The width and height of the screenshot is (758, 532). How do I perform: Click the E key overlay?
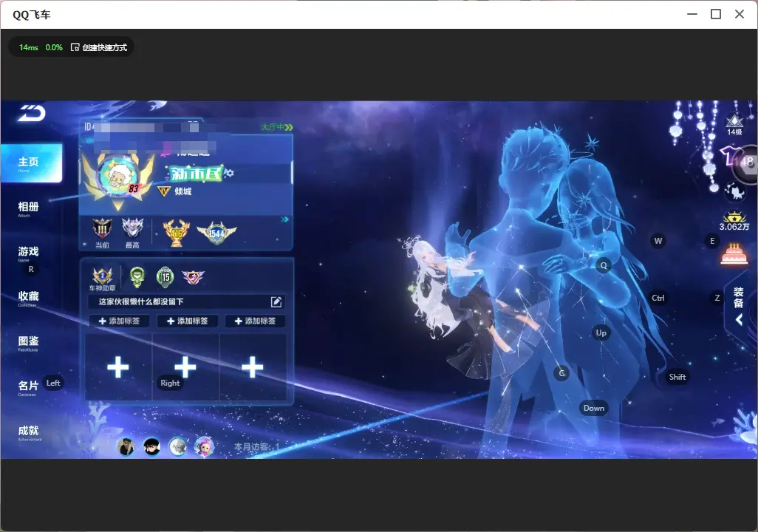[712, 241]
